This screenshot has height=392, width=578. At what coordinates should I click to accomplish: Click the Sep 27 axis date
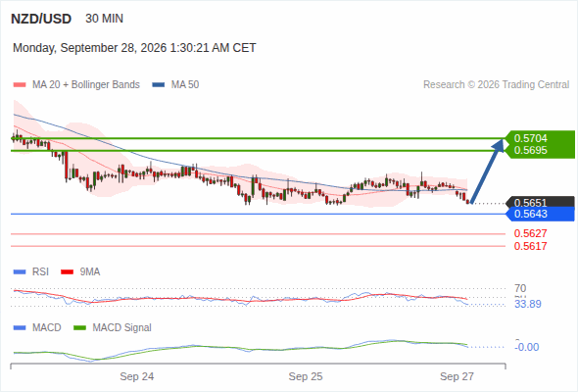(x=457, y=377)
